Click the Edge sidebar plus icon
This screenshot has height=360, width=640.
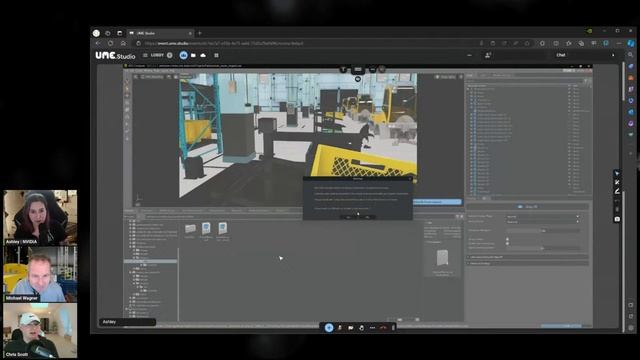631,154
